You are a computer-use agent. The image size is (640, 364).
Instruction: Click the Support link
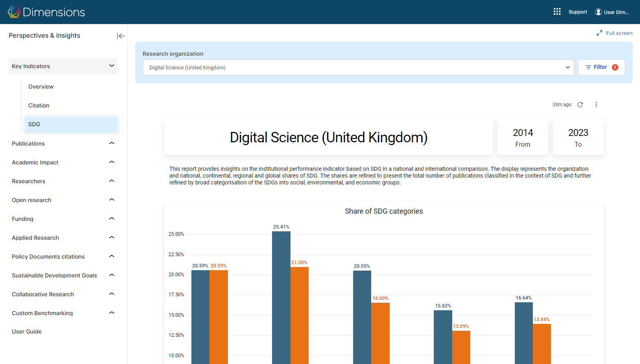578,12
